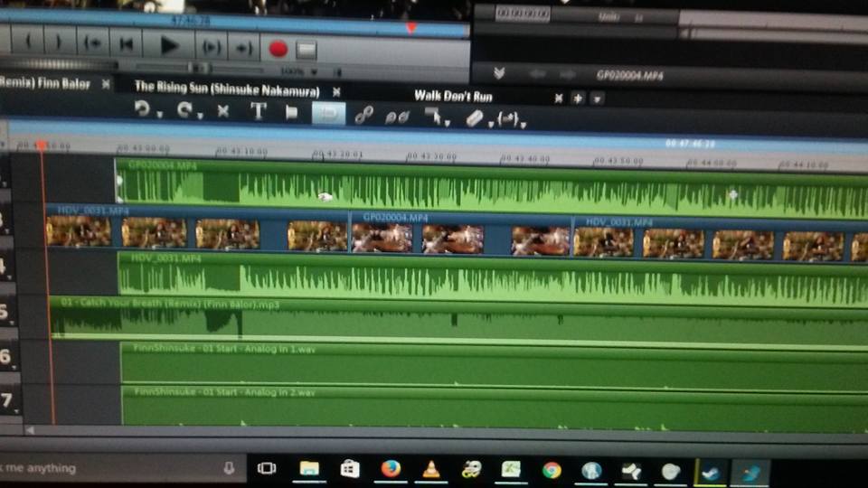Ungroup objects with the broken link icon
The height and width of the screenshot is (488, 868).
tap(397, 117)
